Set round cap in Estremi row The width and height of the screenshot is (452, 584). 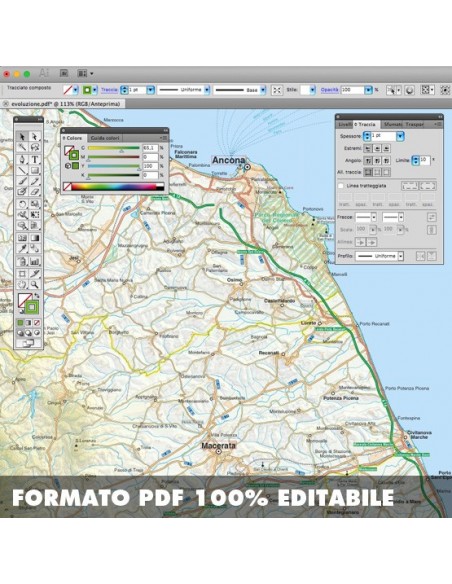(377, 149)
